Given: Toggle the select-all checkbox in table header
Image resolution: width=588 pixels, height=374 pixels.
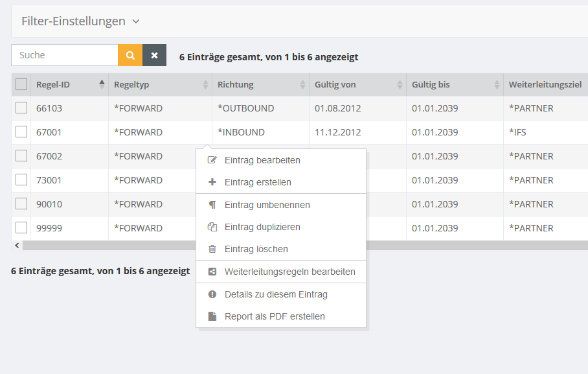Looking at the screenshot, I should pos(21,84).
